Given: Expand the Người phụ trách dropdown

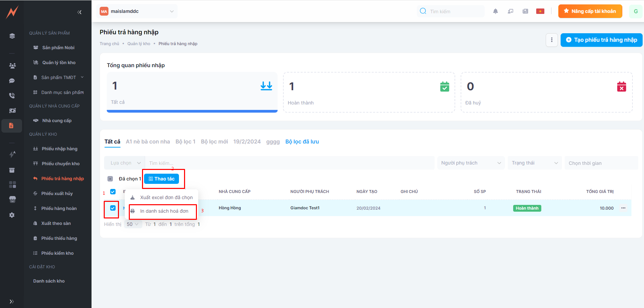Looking at the screenshot, I should (470, 163).
